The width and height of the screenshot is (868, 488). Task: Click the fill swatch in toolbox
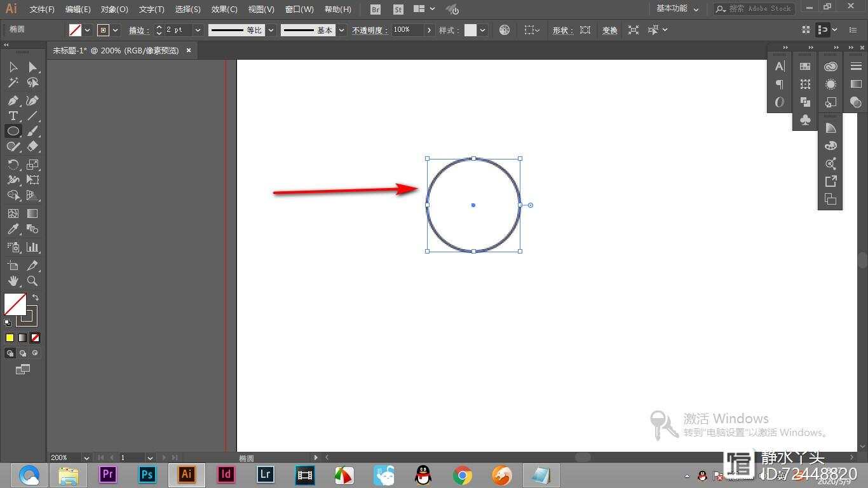click(x=15, y=304)
